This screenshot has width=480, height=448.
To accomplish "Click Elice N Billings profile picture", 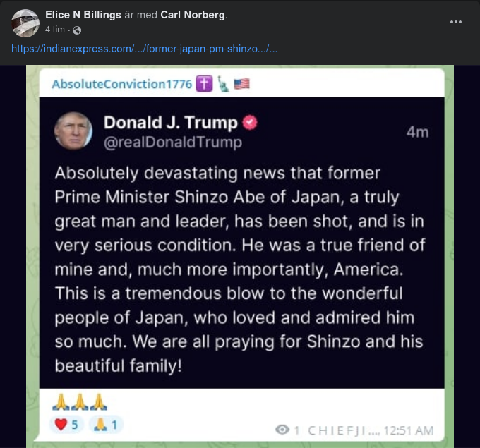I will [x=25, y=23].
